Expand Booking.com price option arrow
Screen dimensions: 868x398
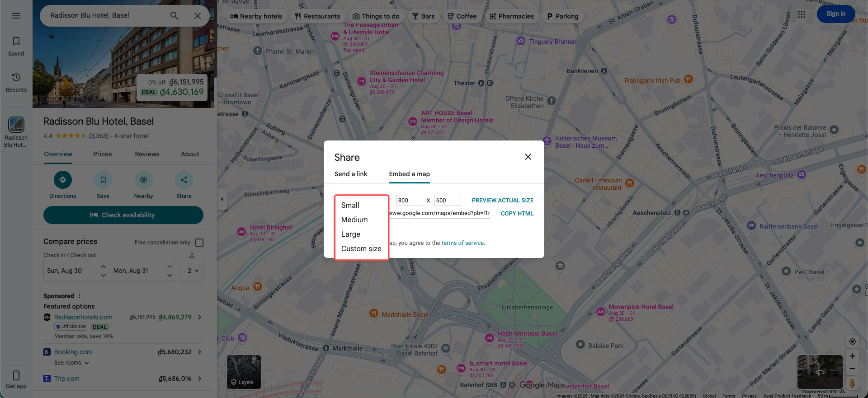(x=200, y=352)
